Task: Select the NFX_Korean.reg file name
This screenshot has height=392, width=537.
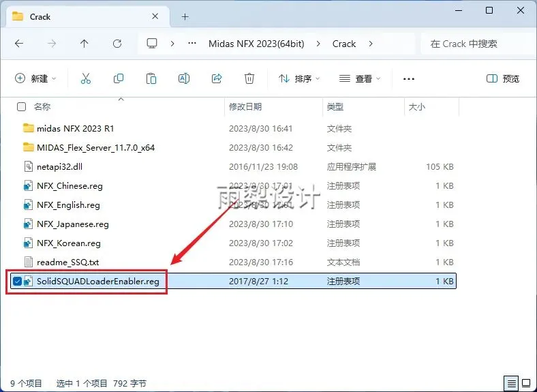Action: click(x=69, y=243)
